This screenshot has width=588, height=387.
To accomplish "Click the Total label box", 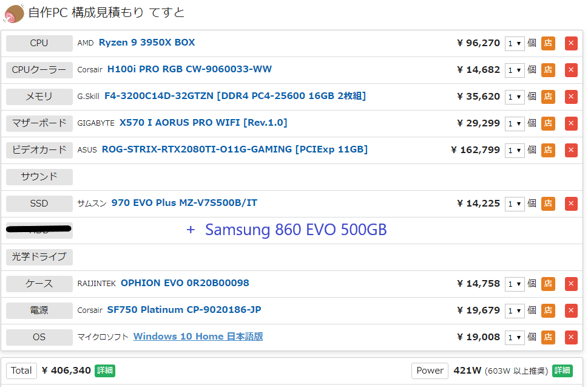I will coord(21,371).
